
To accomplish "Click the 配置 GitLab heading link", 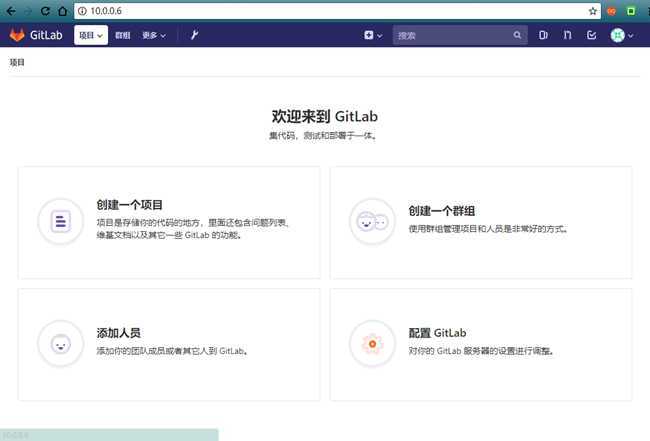I will coord(437,333).
